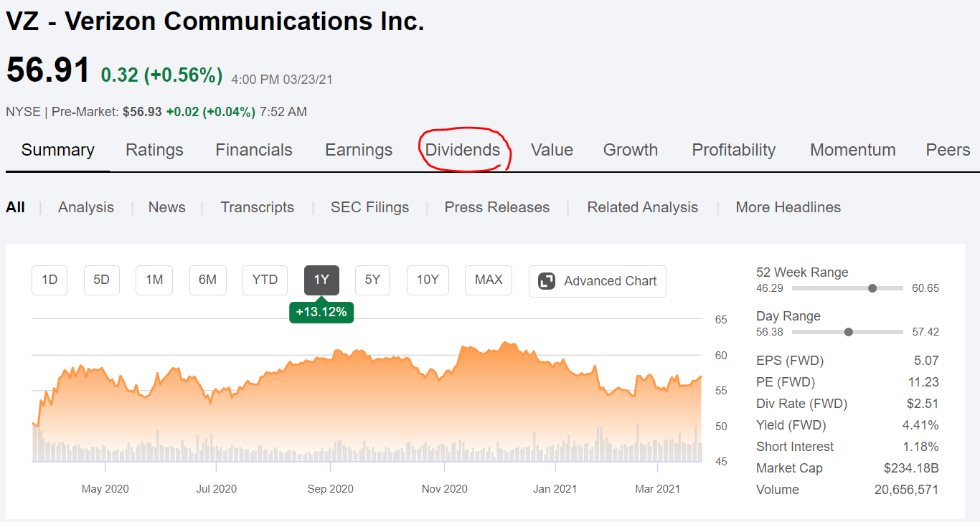Click the stock price 56.91
Image resolution: width=980 pixels, height=522 pixels.
(x=49, y=71)
